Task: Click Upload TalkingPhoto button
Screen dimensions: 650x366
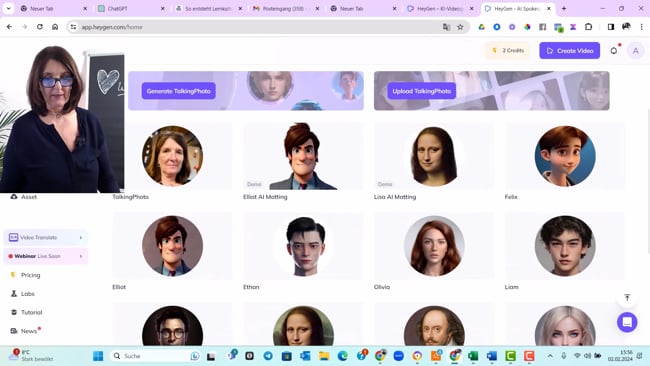Action: (x=422, y=91)
